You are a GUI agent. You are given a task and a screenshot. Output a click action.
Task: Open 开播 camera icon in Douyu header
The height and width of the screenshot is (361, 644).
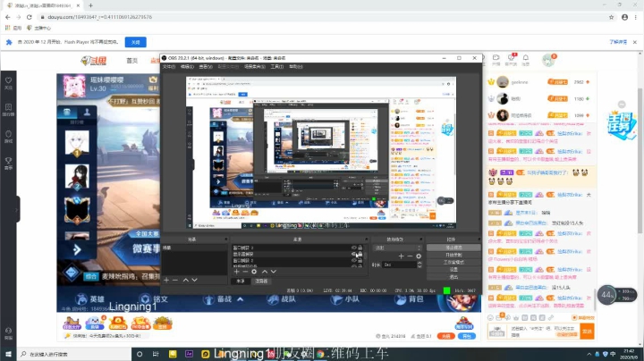tap(496, 60)
